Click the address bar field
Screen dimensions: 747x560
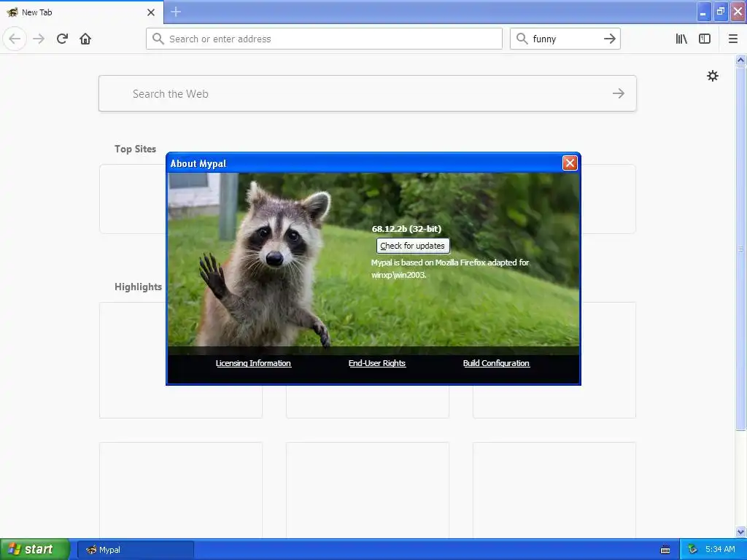click(324, 39)
